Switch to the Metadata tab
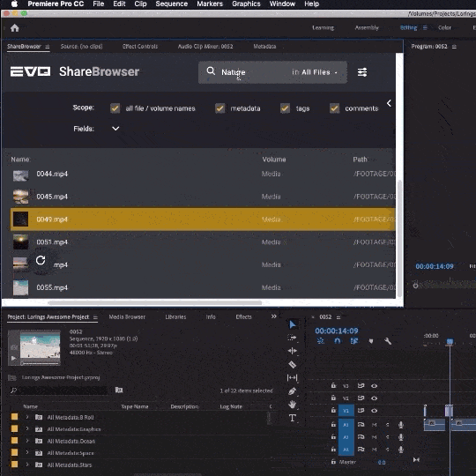This screenshot has height=476, width=476. pyautogui.click(x=264, y=47)
